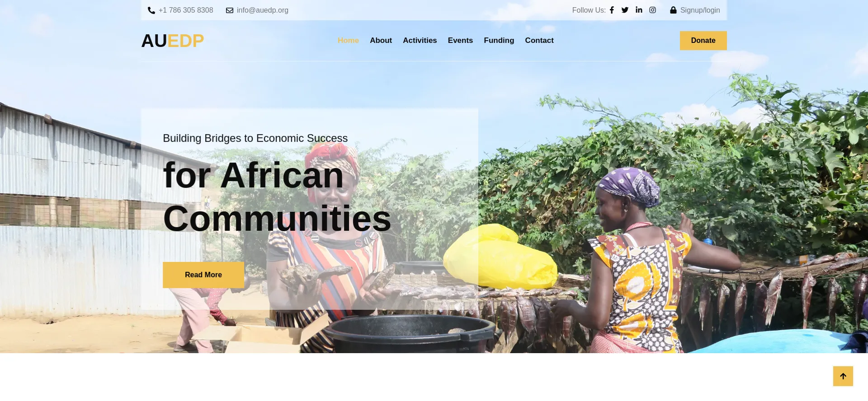Click the email envelope icon
This screenshot has width=868, height=401.
point(230,10)
